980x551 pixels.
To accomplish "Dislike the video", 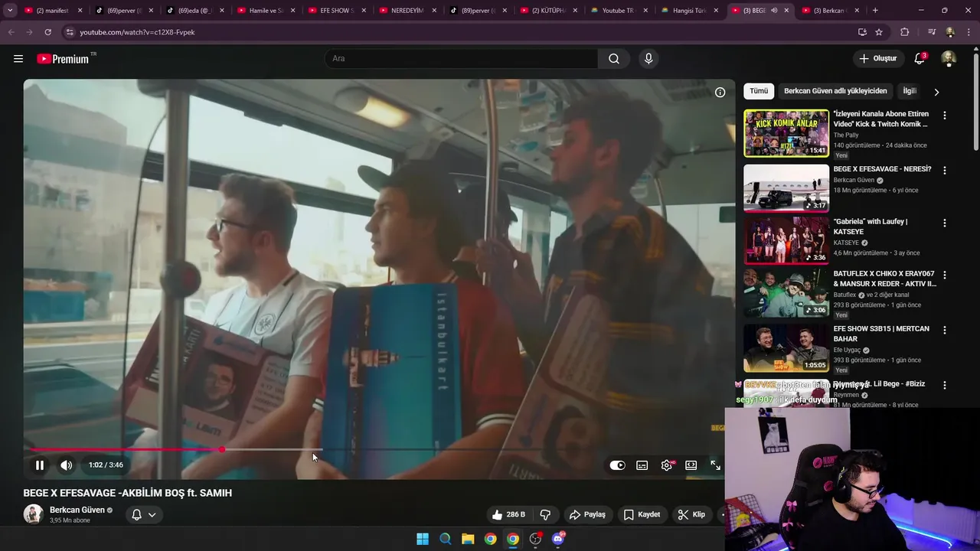I will pyautogui.click(x=546, y=514).
